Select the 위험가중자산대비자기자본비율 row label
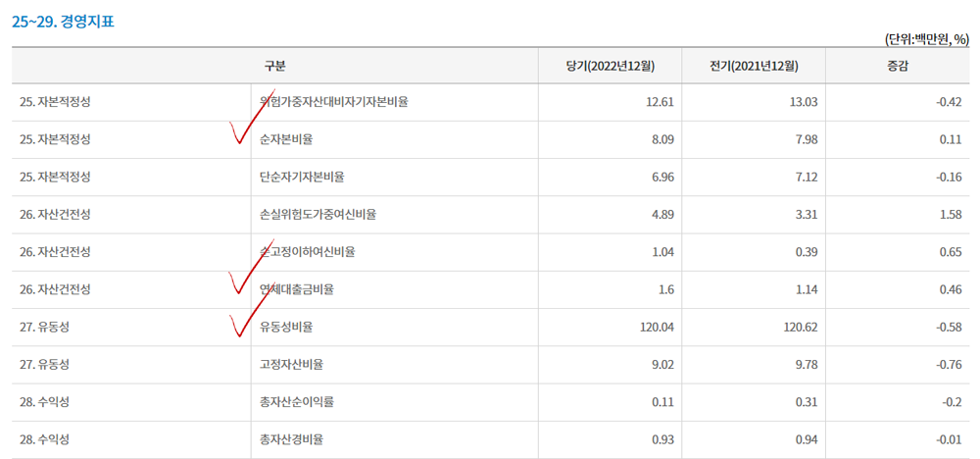The image size is (980, 459). coord(334,102)
